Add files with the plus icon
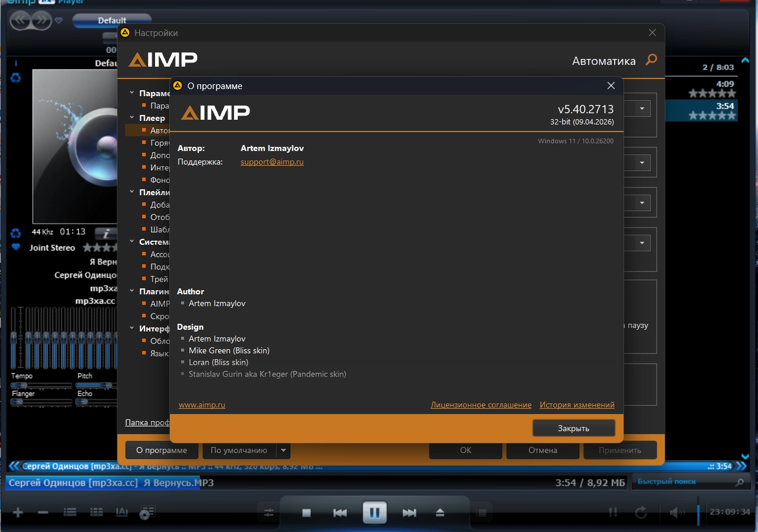The width and height of the screenshot is (758, 532). [18, 513]
